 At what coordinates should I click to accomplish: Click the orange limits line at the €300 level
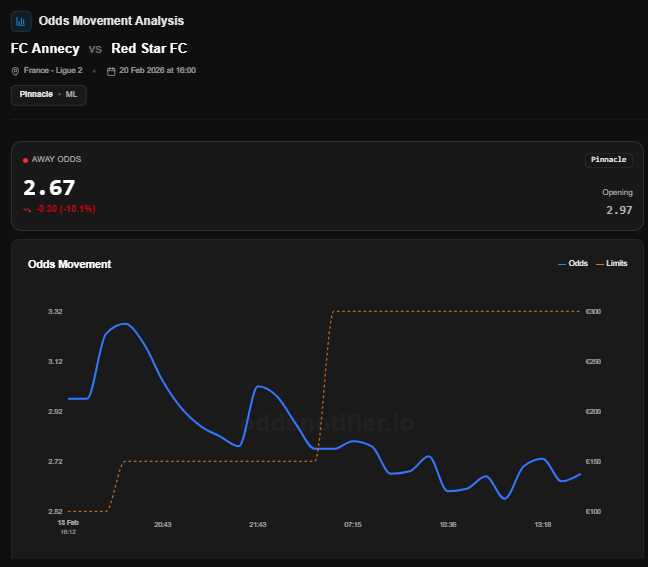point(457,311)
